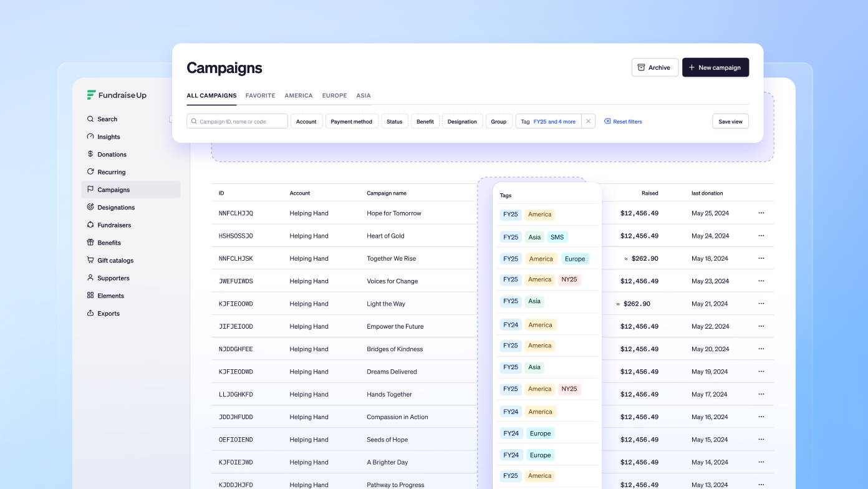Open row menu for Hope for Tomorrow
Image resolution: width=868 pixels, height=489 pixels.
click(761, 213)
